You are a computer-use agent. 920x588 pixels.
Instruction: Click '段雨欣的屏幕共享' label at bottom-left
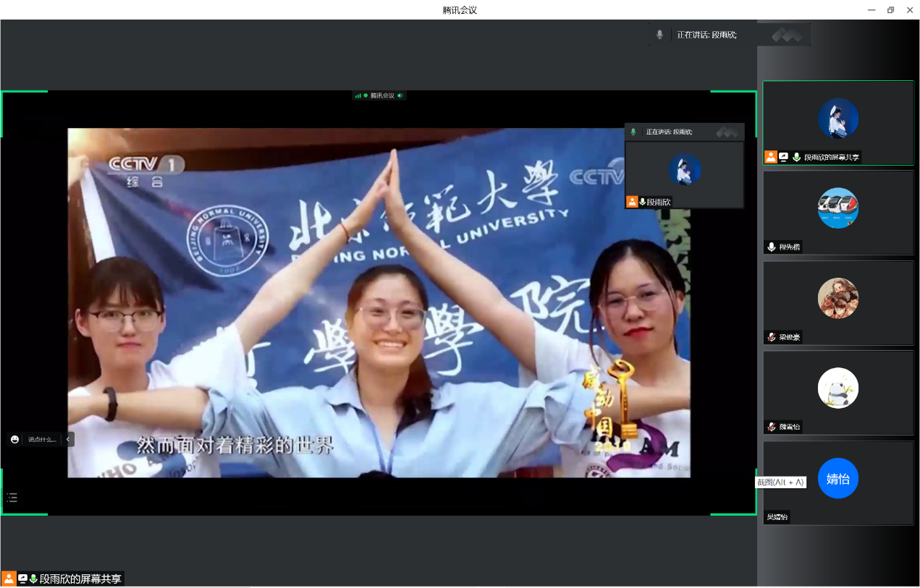pos(80,579)
